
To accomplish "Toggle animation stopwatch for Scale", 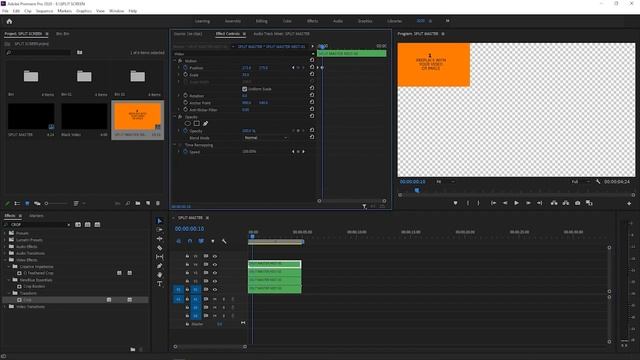I will [x=185, y=75].
